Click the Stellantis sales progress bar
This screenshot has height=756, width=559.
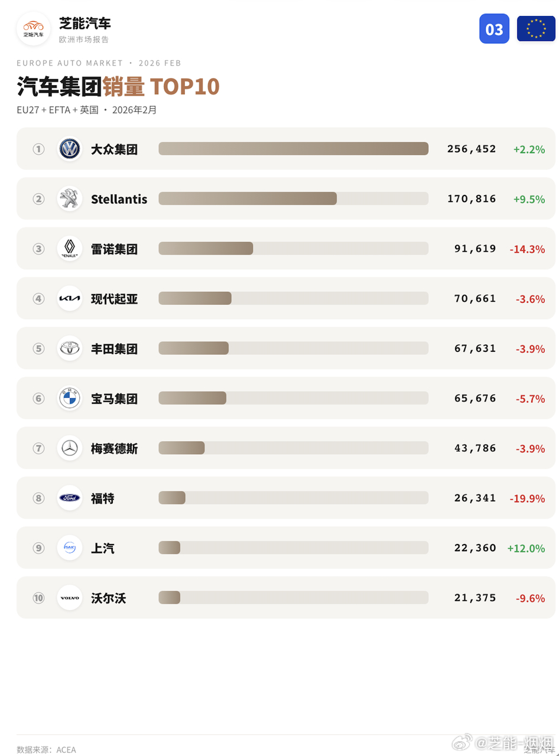(x=293, y=198)
